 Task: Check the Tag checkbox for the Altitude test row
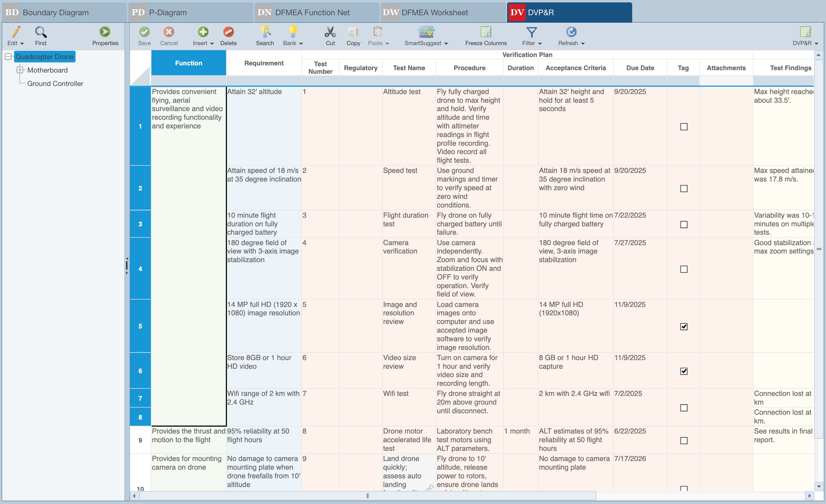tap(684, 127)
